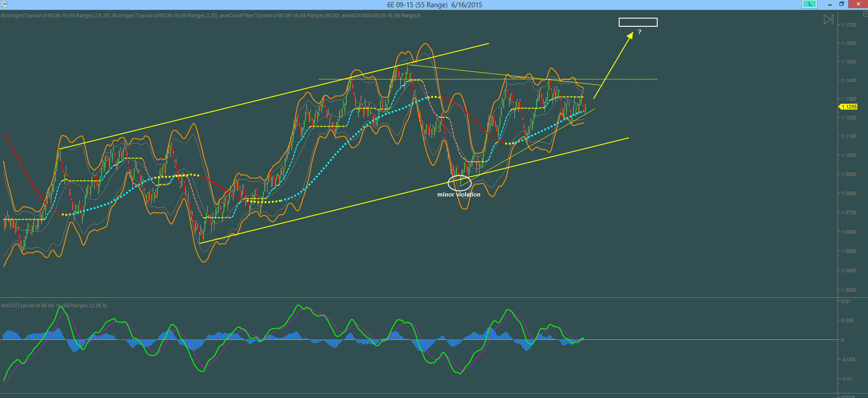Close the 6E 09-15 chart window

(x=858, y=5)
